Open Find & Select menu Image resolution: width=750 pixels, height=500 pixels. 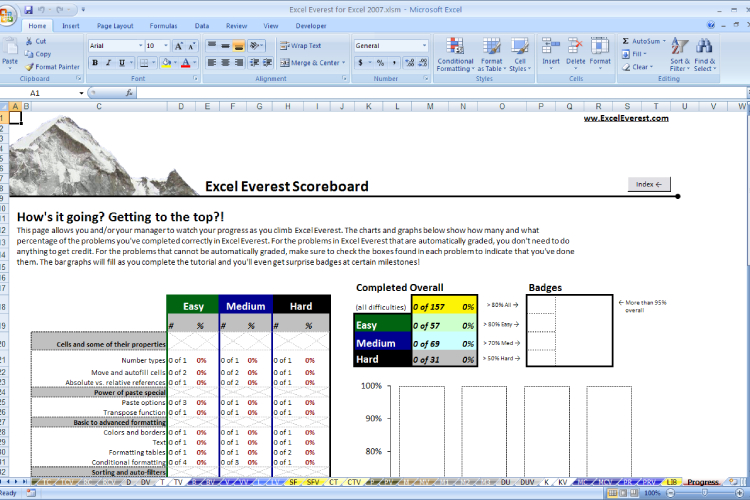705,55
